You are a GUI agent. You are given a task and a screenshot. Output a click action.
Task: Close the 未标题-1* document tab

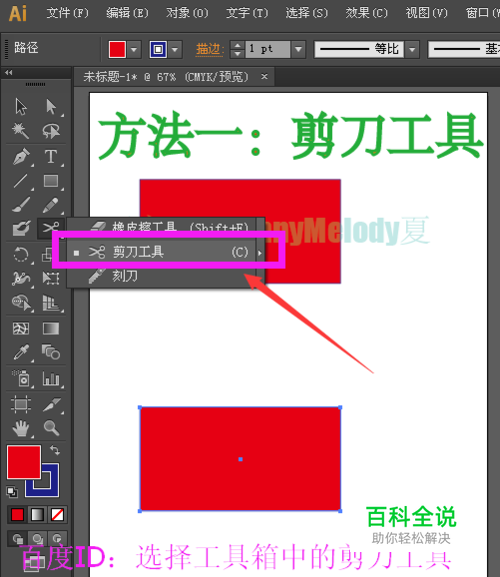(x=265, y=77)
